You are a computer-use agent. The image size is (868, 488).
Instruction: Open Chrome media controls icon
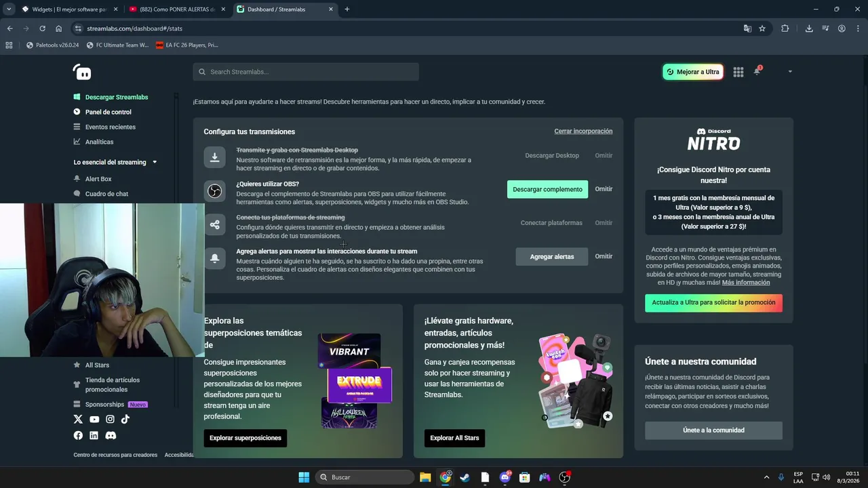point(825,28)
